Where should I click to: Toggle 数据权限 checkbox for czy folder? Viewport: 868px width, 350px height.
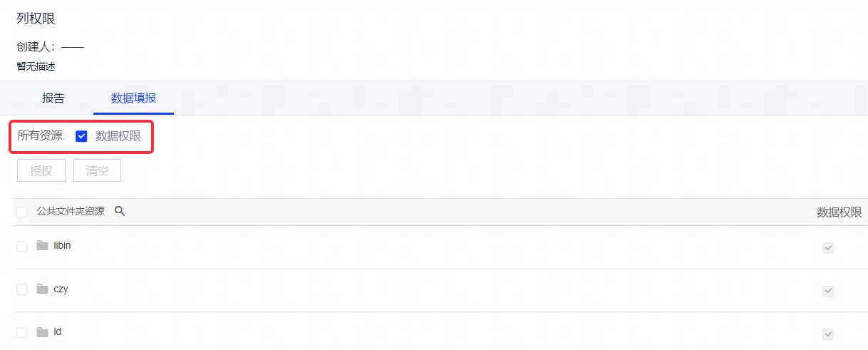click(x=828, y=291)
